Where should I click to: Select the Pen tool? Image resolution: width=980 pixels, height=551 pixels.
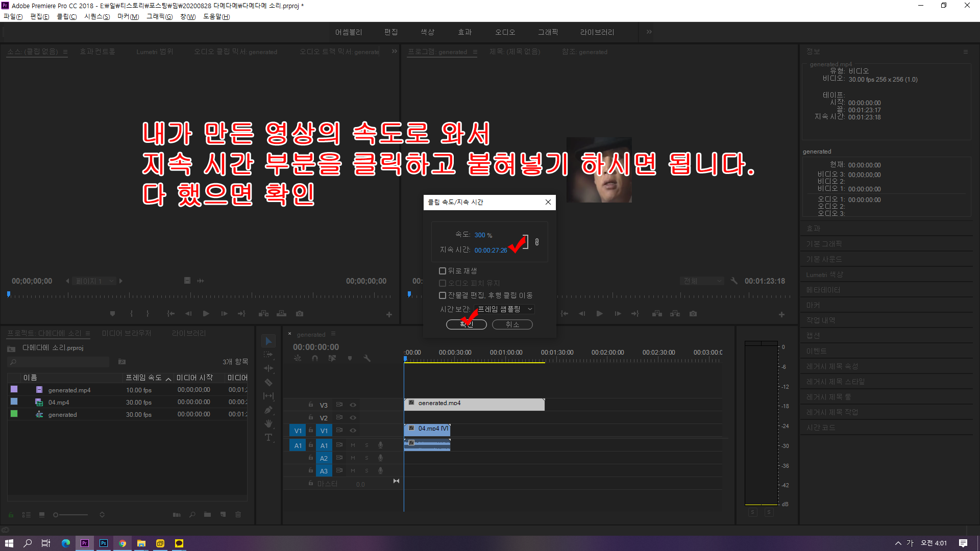pyautogui.click(x=268, y=410)
